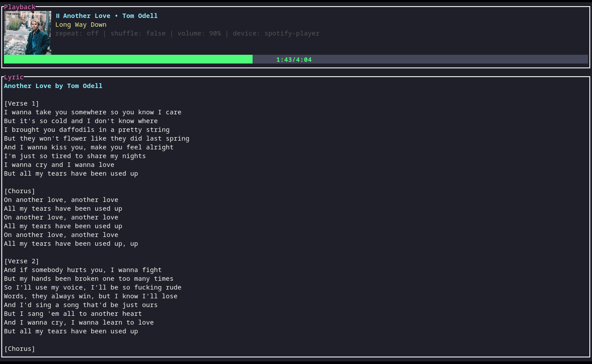The height and width of the screenshot is (364, 592).
Task: Click lyric 'I'm just so tired to share my nights'
Action: pos(75,156)
